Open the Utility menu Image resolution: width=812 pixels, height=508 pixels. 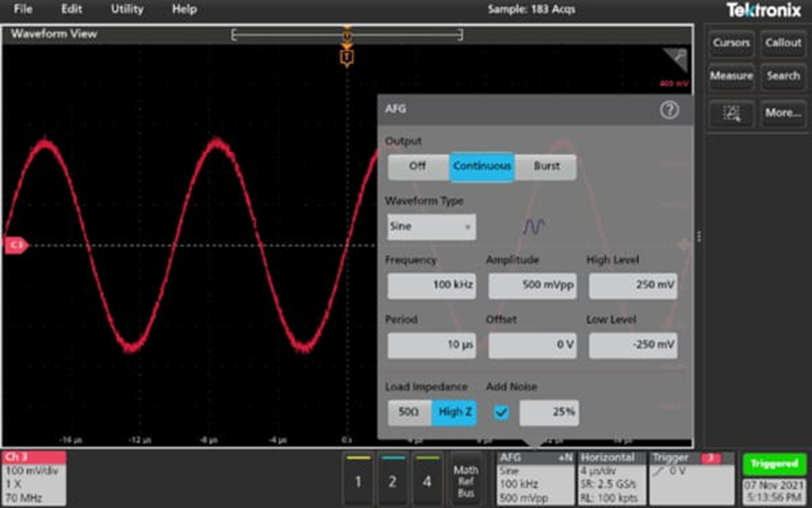coord(127,9)
